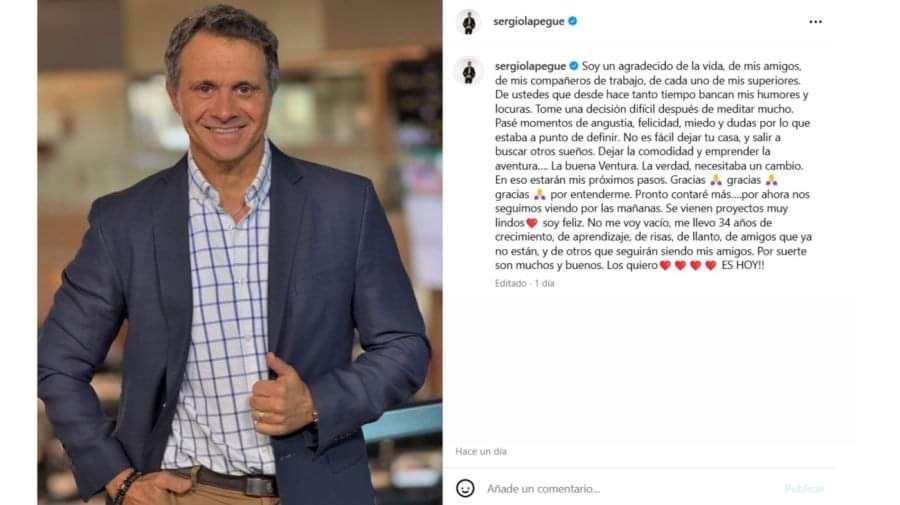Screen dimensions: 900x505
Task: Open the three-dot more options menu
Action: click(x=815, y=22)
